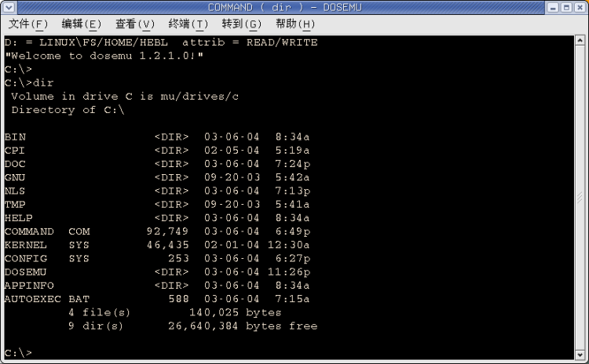Click the DOSEMU directory entry
589x364 pixels.
25,271
